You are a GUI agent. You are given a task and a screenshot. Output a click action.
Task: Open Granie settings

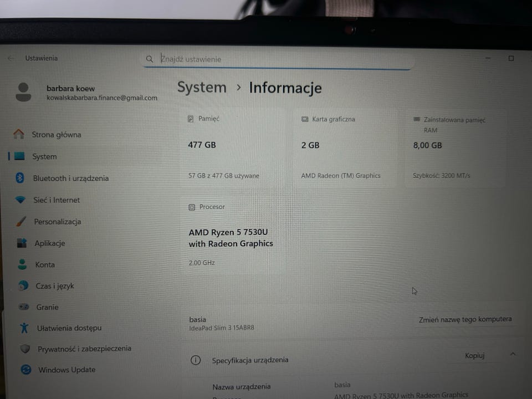coord(47,307)
